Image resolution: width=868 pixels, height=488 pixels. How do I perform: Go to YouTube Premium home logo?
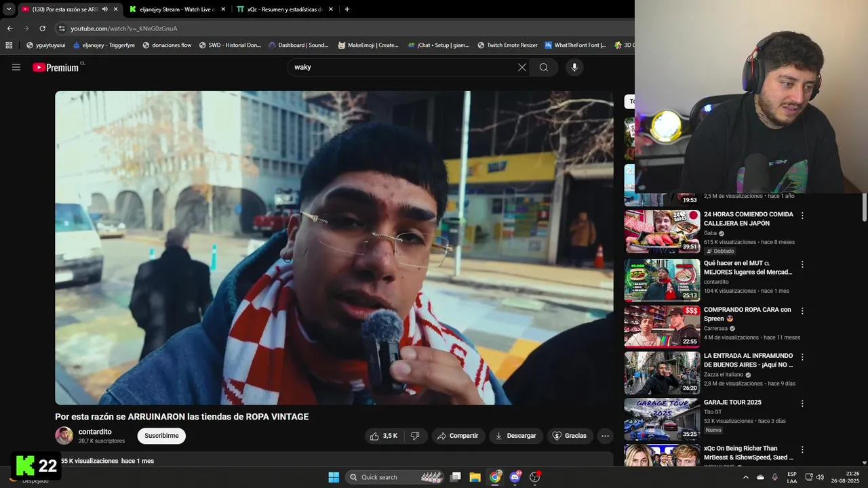point(56,67)
